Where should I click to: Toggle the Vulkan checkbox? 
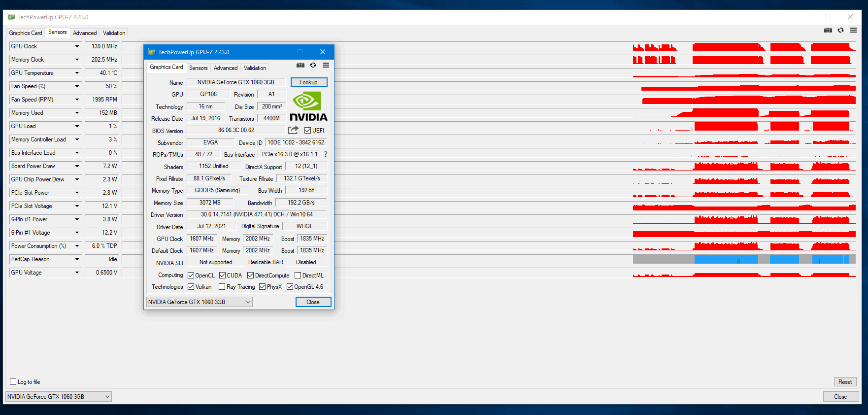tap(191, 287)
